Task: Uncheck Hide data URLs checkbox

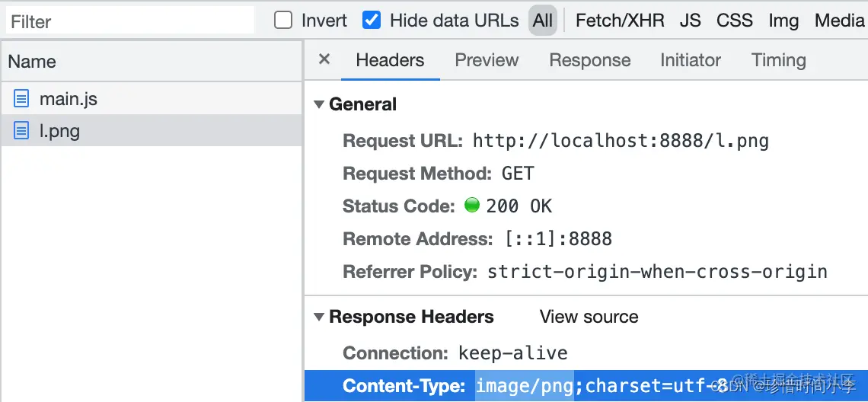Action: 372,21
